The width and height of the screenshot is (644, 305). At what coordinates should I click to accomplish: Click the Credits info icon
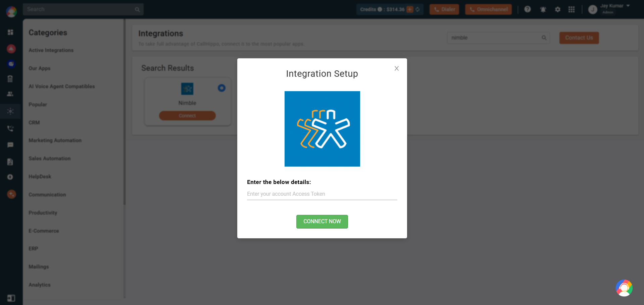point(380,9)
